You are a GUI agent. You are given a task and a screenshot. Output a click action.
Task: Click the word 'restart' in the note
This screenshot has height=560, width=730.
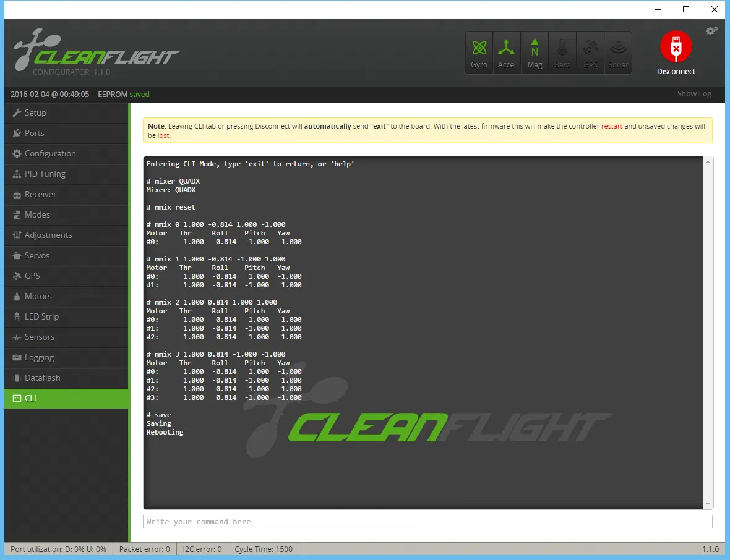(x=612, y=126)
